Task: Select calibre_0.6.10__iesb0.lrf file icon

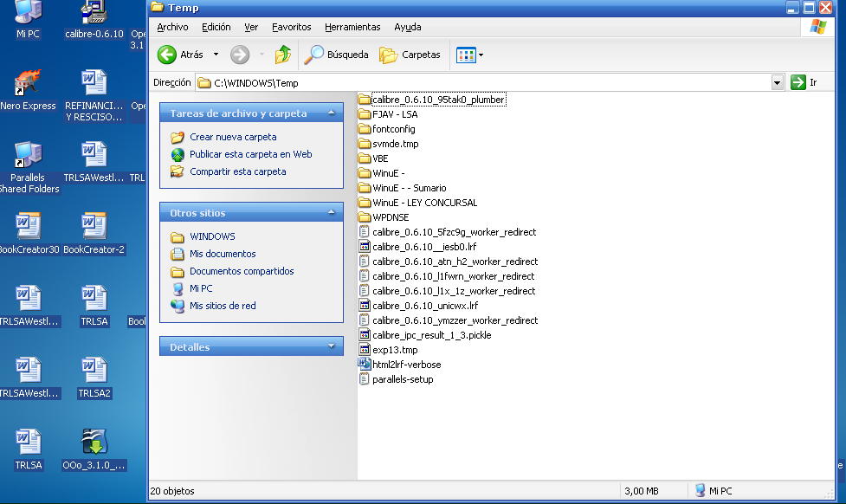Action: coord(365,247)
